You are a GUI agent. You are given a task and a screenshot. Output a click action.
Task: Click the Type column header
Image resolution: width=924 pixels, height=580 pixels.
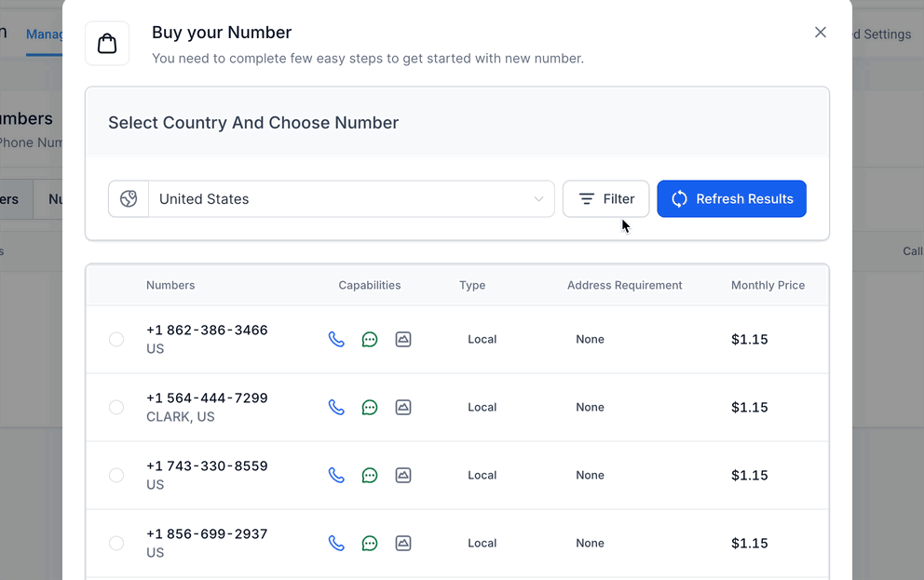pyautogui.click(x=472, y=285)
